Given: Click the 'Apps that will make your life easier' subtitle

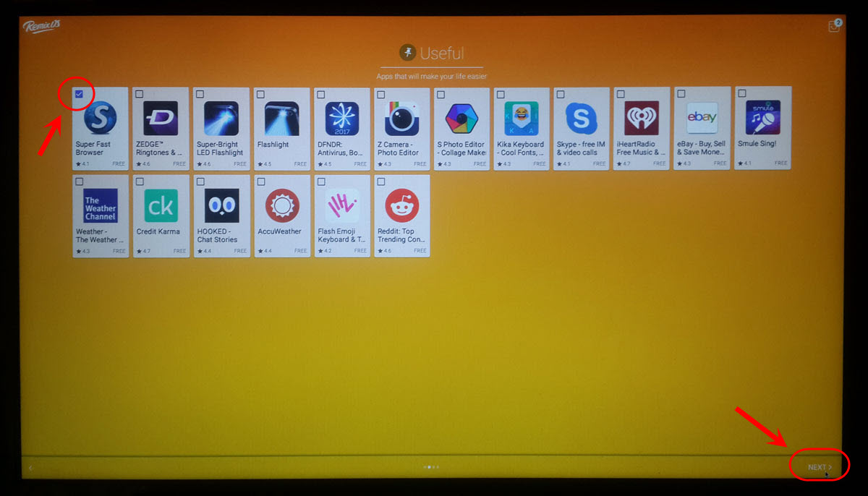Looking at the screenshot, I should coord(432,77).
